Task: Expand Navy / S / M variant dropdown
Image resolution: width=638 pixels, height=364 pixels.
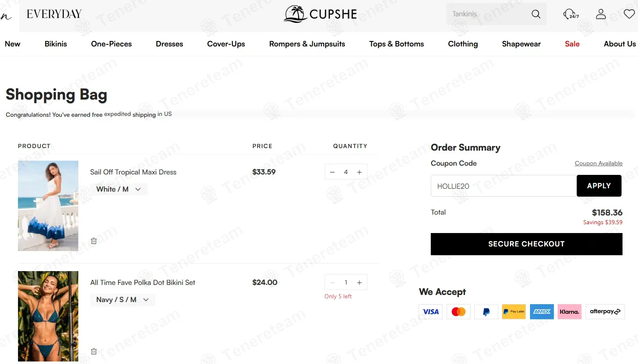Action: click(x=122, y=300)
